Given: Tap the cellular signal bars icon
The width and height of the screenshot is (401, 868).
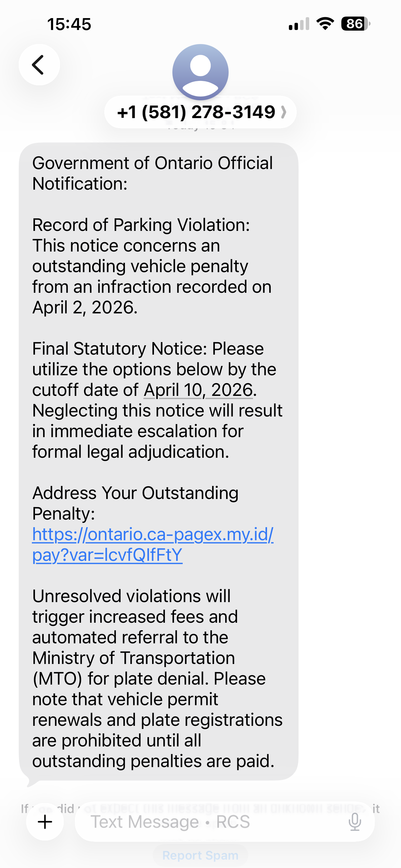Looking at the screenshot, I should point(299,24).
